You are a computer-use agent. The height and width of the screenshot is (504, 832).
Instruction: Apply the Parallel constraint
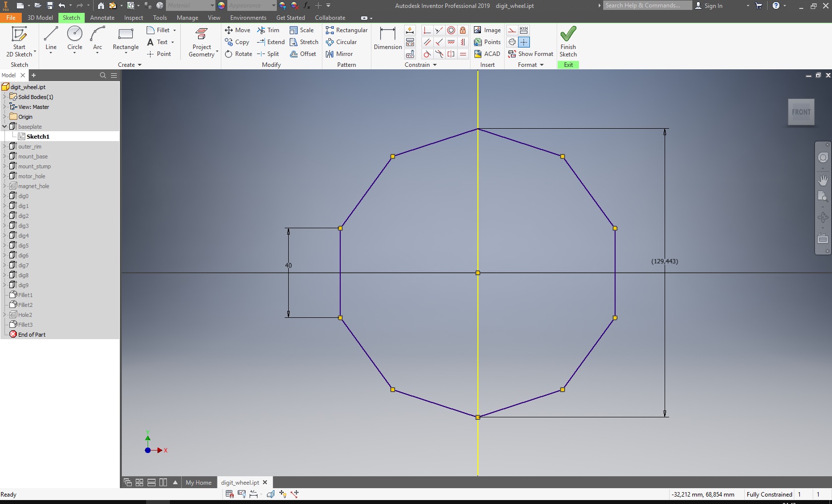427,42
